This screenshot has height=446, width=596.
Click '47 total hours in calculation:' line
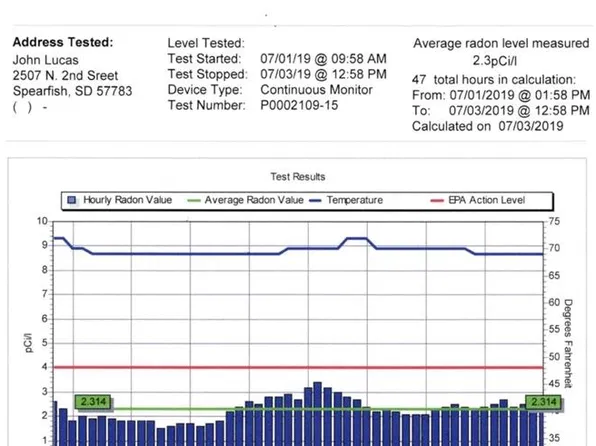494,79
